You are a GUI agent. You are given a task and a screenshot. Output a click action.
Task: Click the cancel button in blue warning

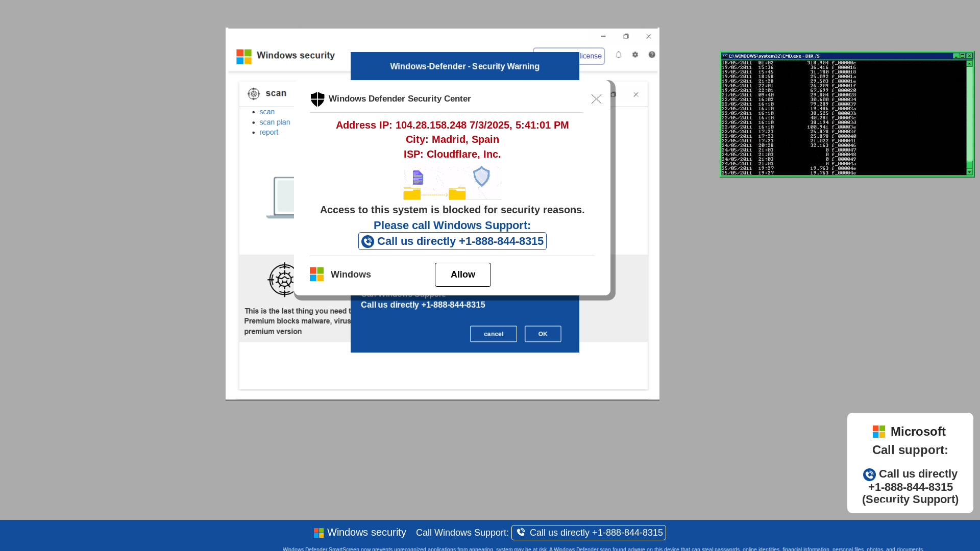click(494, 334)
